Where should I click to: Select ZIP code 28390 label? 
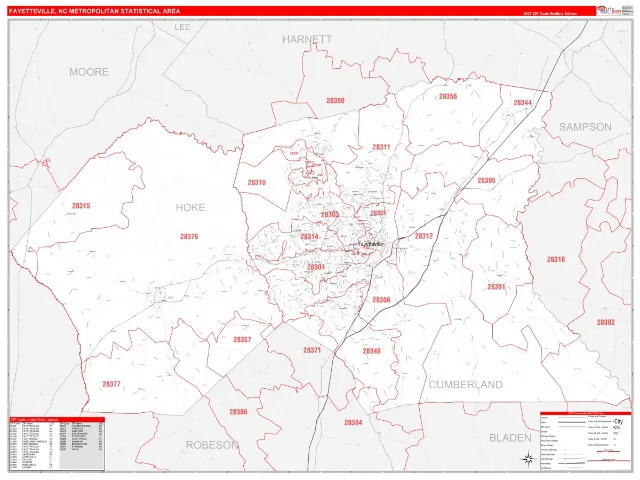click(x=335, y=100)
